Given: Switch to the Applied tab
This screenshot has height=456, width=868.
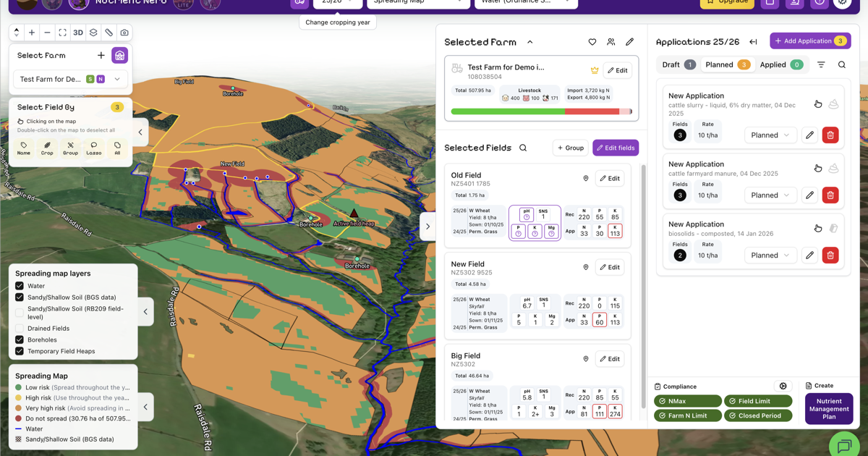Looking at the screenshot, I should 781,64.
